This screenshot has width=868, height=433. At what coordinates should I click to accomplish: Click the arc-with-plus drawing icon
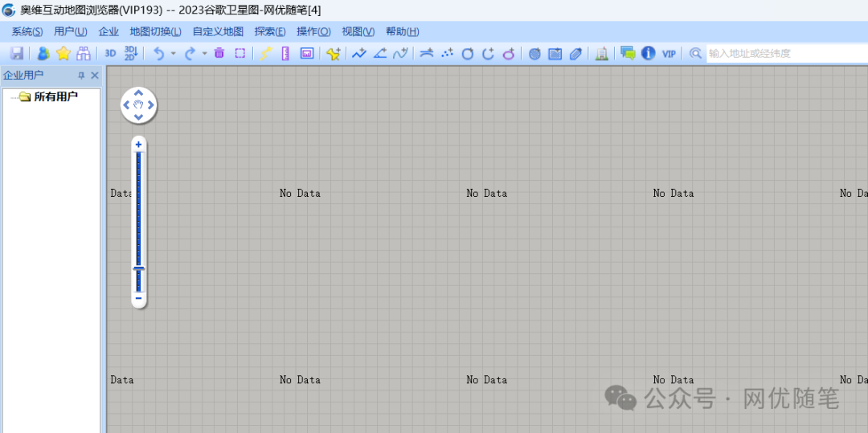tap(426, 53)
